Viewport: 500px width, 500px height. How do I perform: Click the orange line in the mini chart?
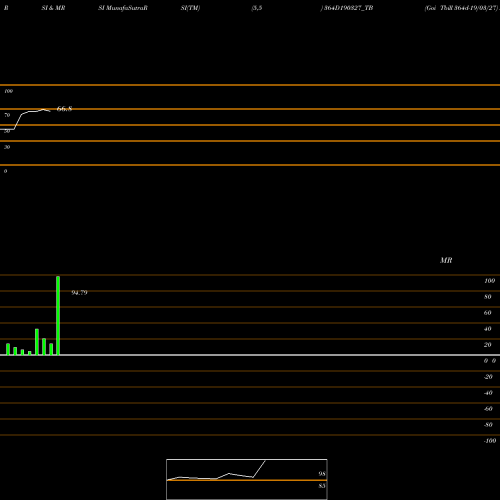point(247,480)
